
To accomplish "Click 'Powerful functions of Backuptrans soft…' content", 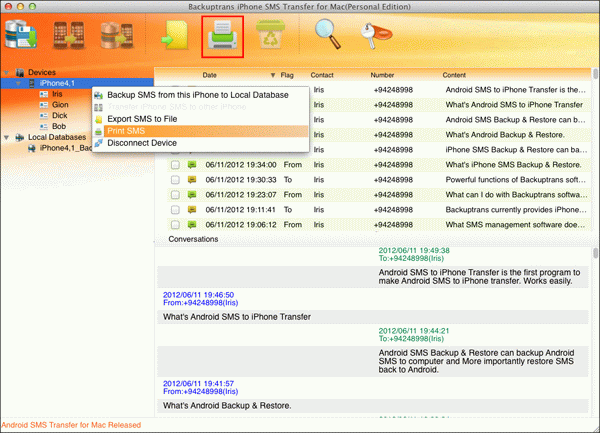I will coord(515,180).
